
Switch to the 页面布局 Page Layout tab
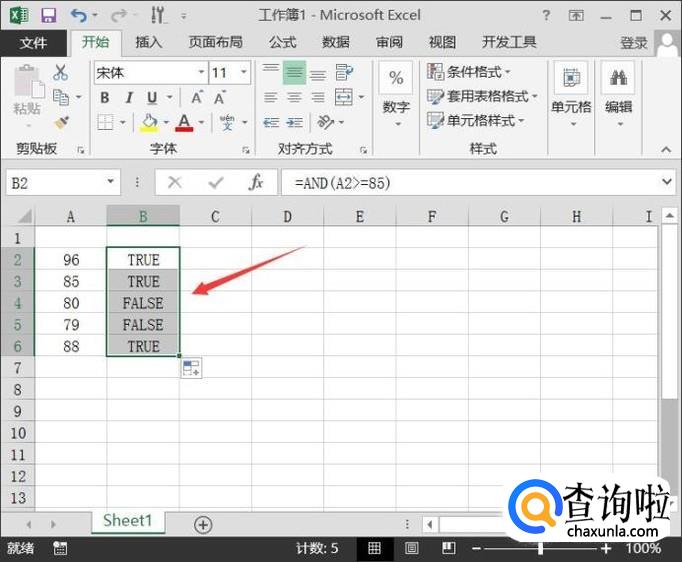pos(216,42)
